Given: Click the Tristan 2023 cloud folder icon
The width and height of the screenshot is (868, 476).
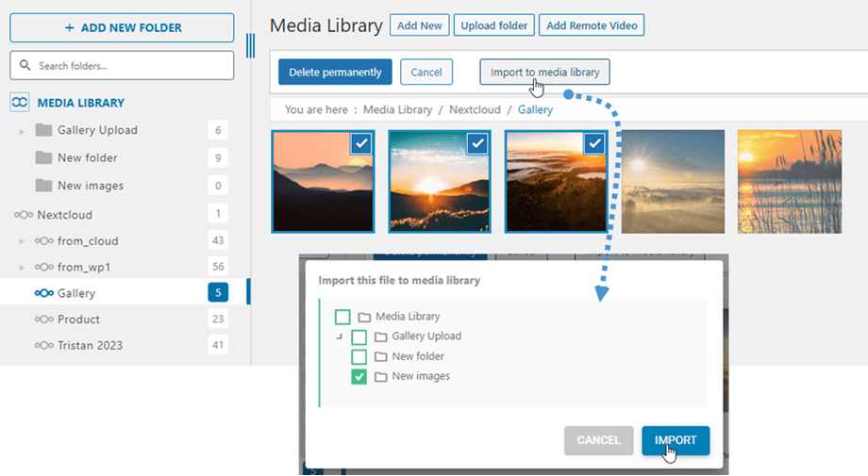Looking at the screenshot, I should point(43,346).
